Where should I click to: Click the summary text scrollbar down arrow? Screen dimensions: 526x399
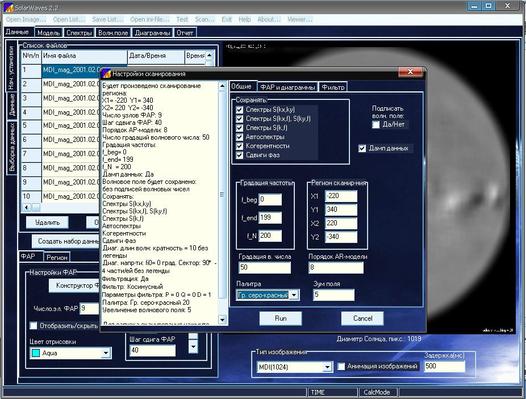coord(222,320)
